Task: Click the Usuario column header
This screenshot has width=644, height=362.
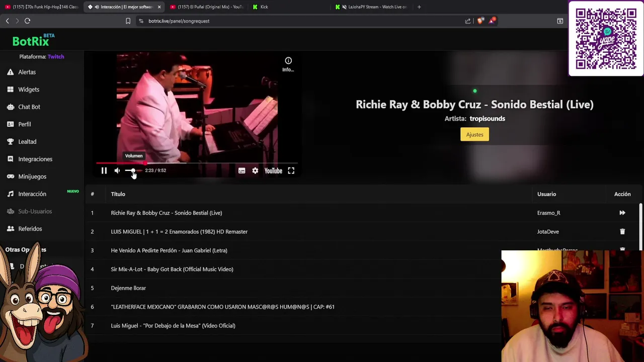Action: pyautogui.click(x=546, y=194)
